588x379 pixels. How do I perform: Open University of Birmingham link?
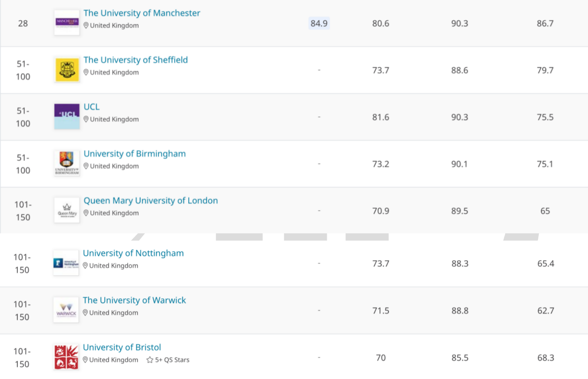click(134, 154)
